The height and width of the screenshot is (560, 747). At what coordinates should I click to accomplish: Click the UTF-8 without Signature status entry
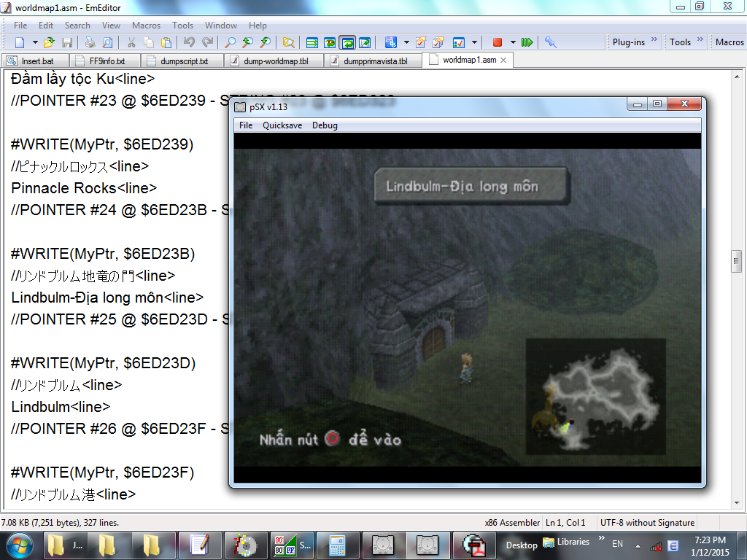647,523
